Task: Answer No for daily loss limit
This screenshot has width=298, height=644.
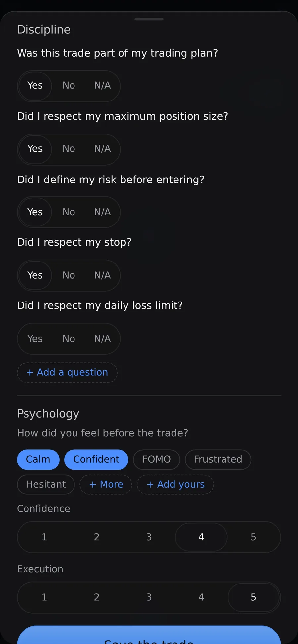Action: [69, 339]
